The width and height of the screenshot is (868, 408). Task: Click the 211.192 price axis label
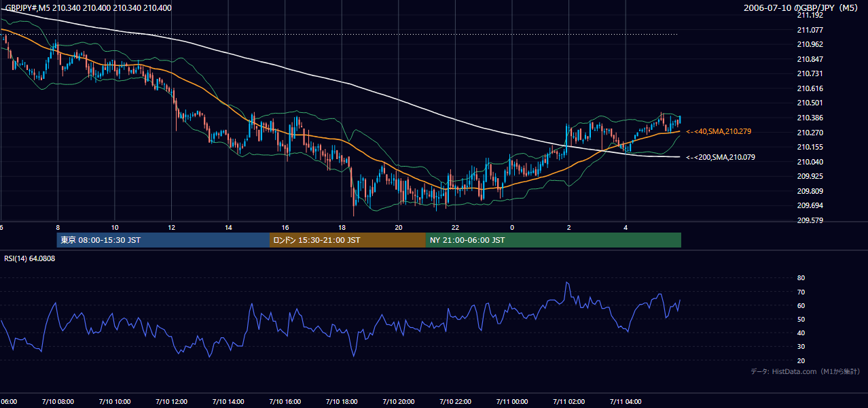pos(810,15)
